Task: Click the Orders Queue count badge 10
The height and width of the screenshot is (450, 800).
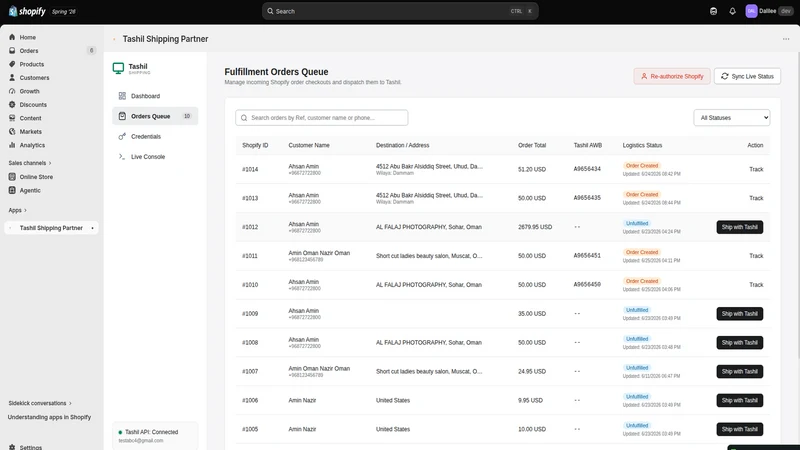Action: [187, 116]
